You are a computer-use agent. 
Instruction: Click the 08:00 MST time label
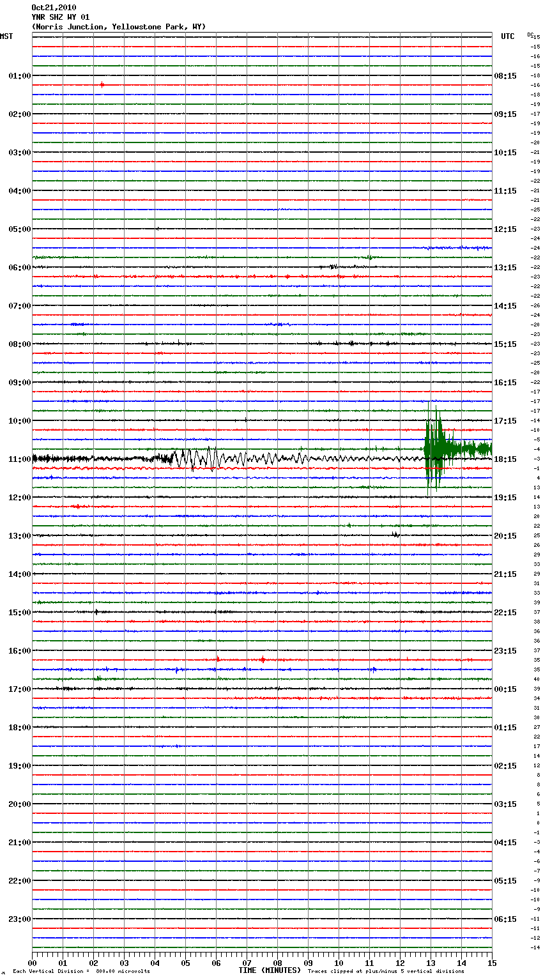click(x=20, y=344)
